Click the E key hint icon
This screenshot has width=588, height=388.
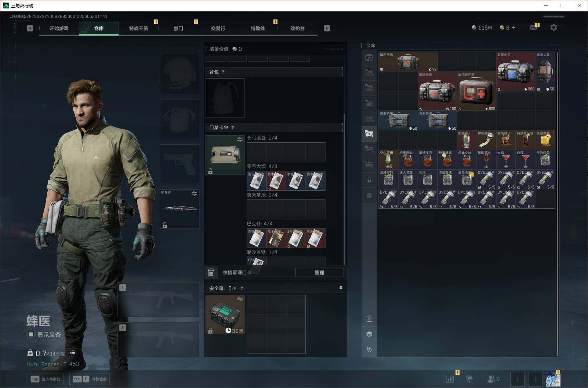coord(327,28)
